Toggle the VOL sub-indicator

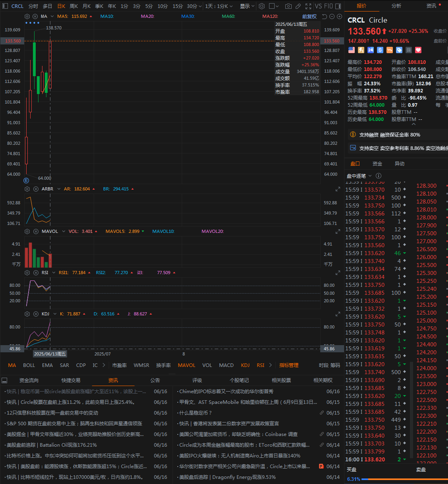coord(207,365)
